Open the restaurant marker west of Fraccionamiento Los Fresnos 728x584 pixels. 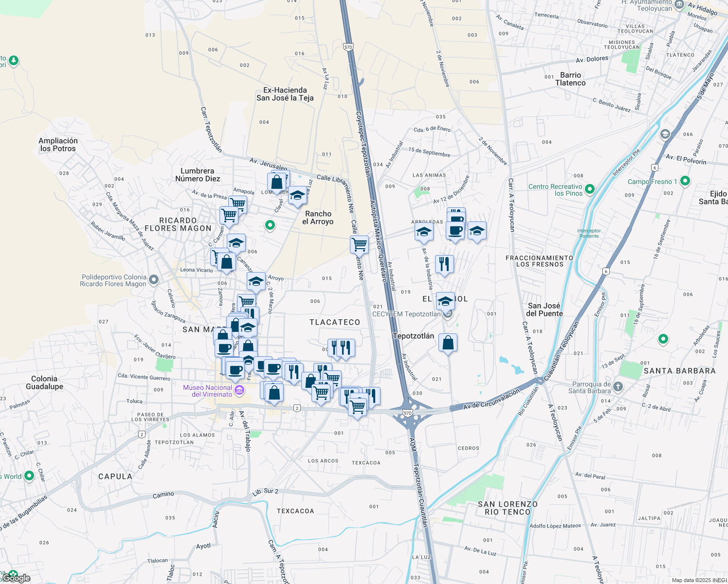(x=444, y=264)
